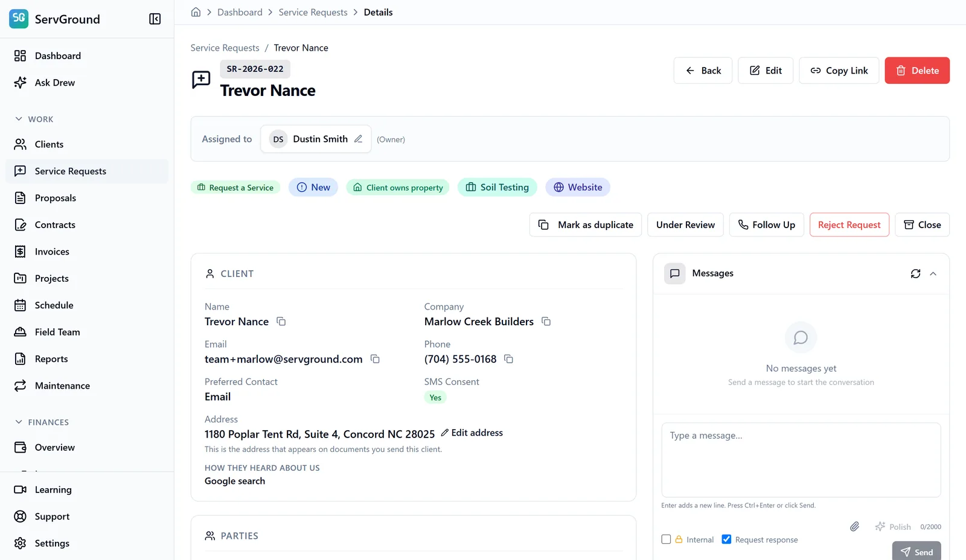Collapse the sidebar panel icon
Viewport: 966px width, 560px height.
pos(155,19)
